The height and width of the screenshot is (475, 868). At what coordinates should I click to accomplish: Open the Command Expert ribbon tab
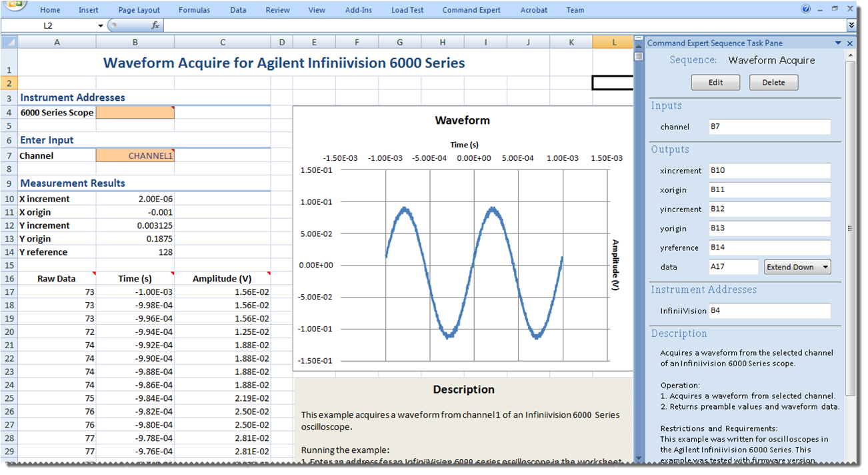[471, 9]
